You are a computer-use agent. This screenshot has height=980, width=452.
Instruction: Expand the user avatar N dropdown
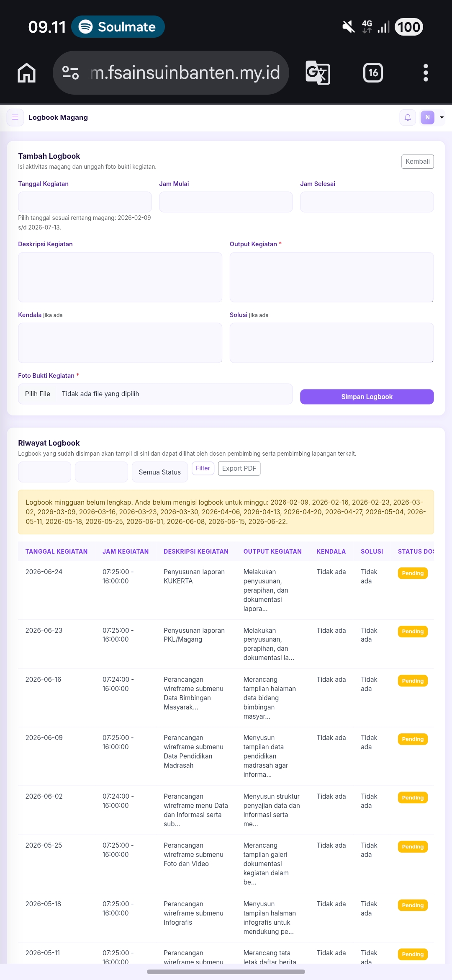point(432,117)
